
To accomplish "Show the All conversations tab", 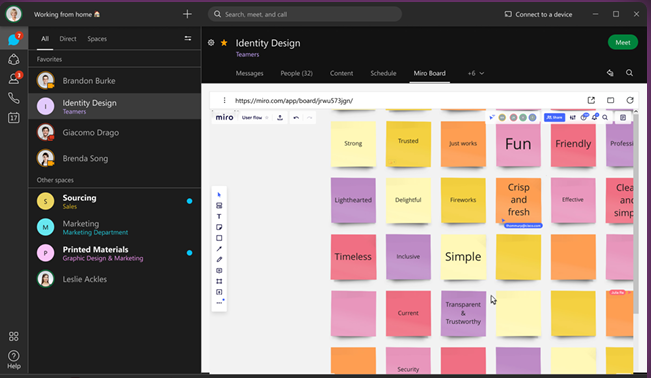I will coord(45,39).
